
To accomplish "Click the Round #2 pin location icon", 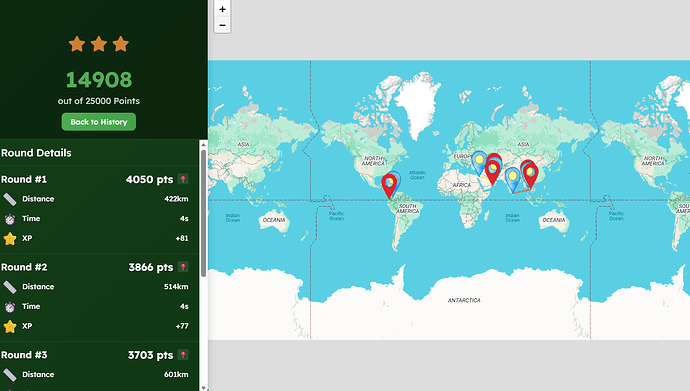I will coord(183,267).
